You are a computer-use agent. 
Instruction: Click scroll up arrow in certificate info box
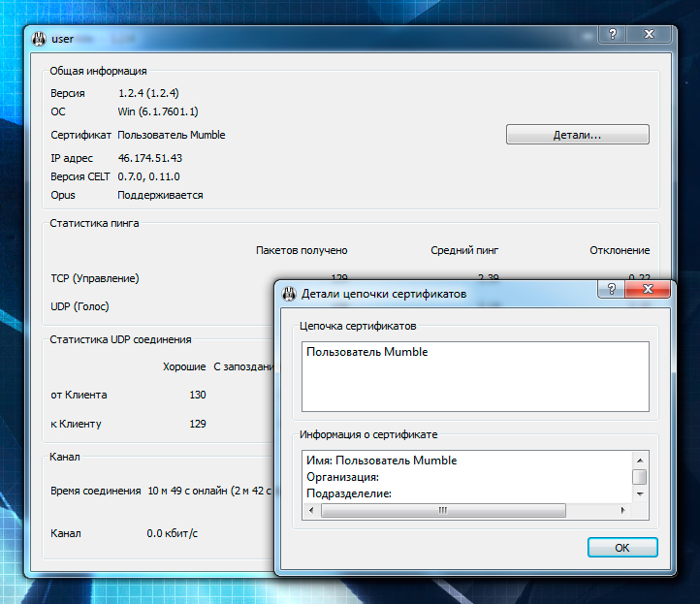click(640, 461)
